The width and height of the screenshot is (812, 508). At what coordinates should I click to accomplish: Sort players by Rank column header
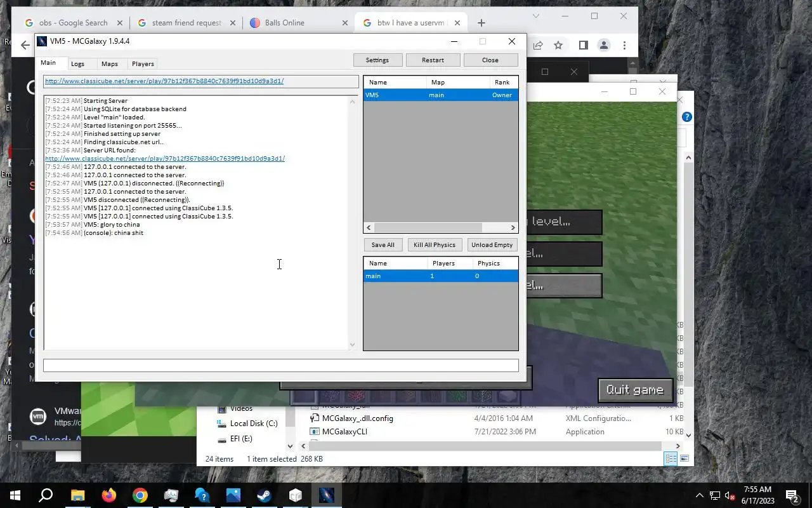504,82
